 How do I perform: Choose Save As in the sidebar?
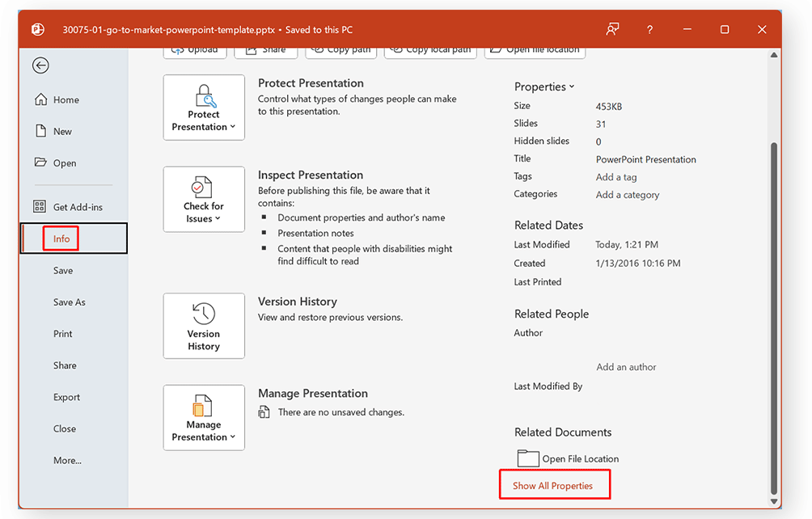tap(69, 302)
